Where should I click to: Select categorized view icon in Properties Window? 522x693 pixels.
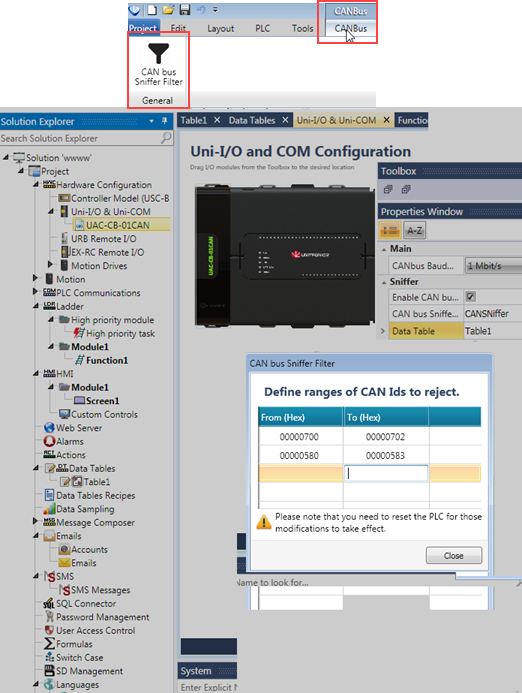tap(390, 230)
